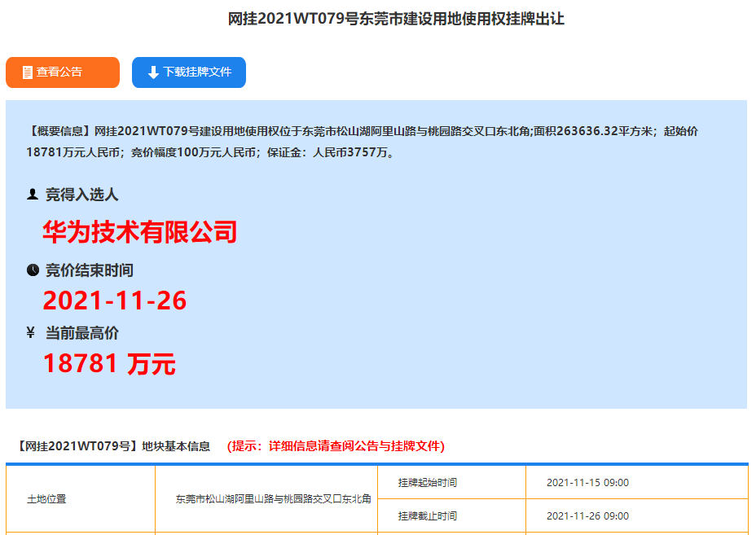This screenshot has width=756, height=535.
Task: Click the yen symbol beside 当前最高价
Action: point(31,332)
